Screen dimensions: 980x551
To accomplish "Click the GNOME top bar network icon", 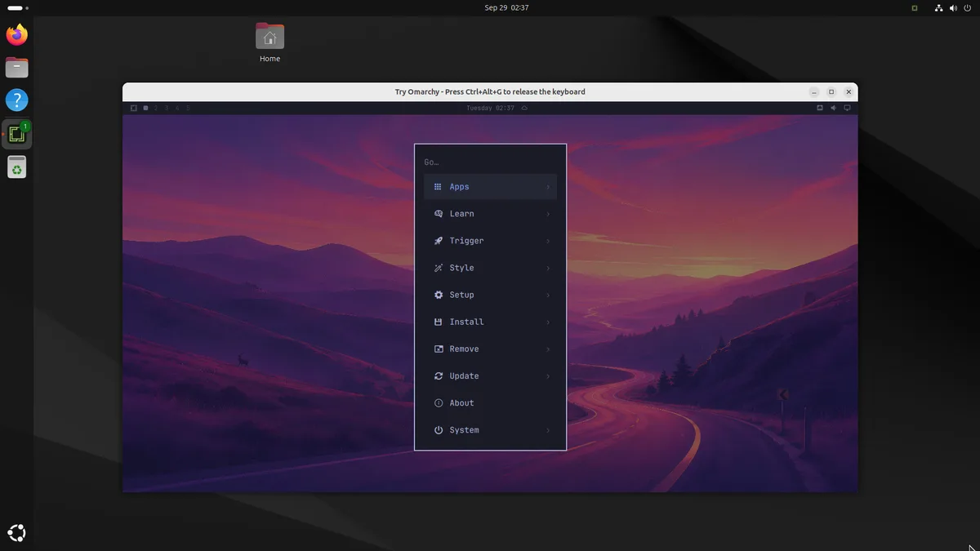I will pos(939,7).
